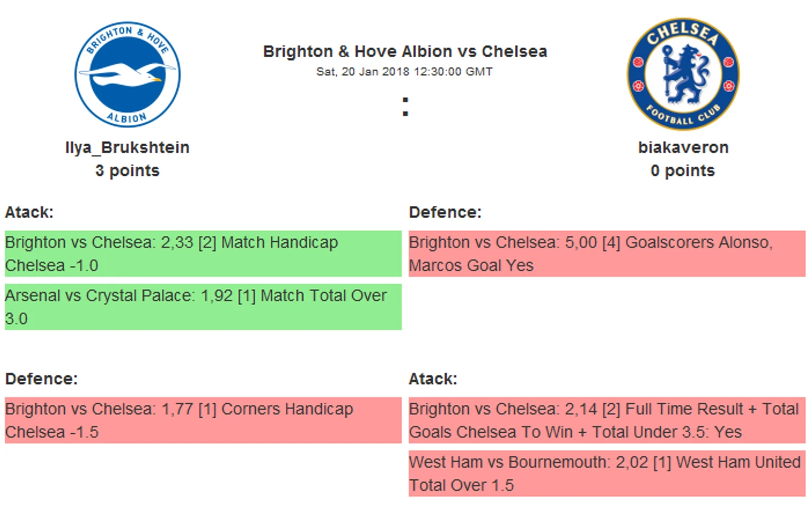Open biakaveron's user profile

(x=683, y=148)
